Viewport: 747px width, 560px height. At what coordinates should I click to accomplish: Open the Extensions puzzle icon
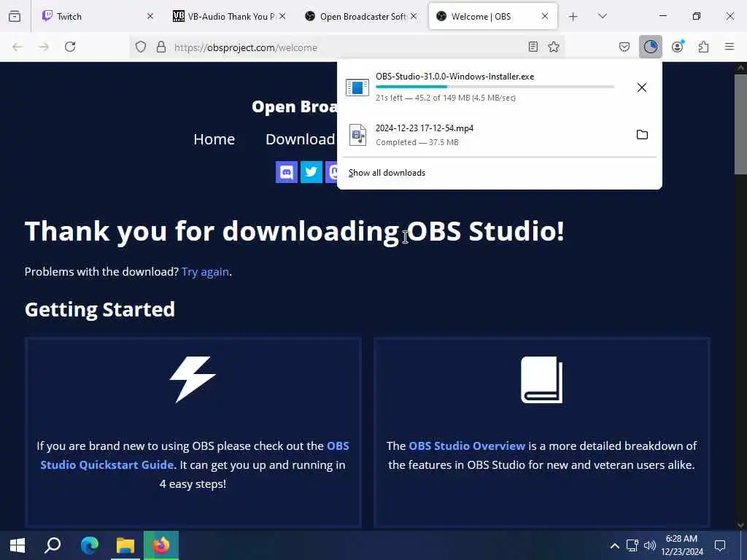(704, 47)
